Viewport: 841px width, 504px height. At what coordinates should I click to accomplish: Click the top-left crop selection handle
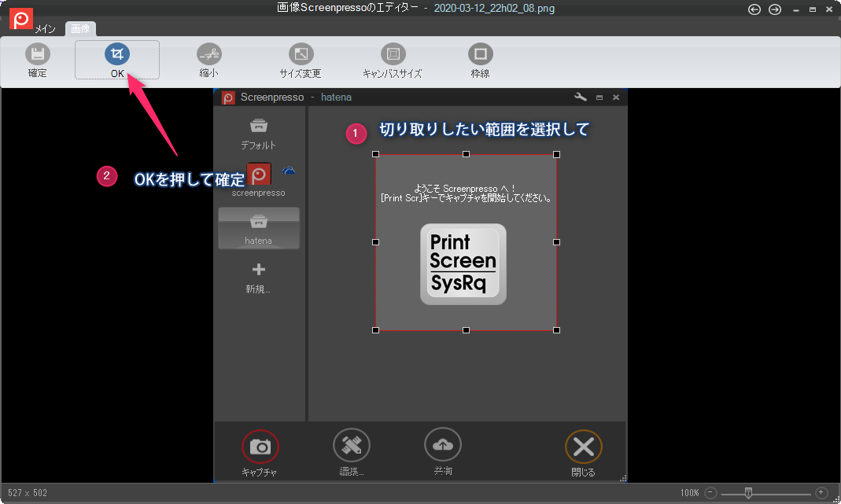pyautogui.click(x=375, y=154)
